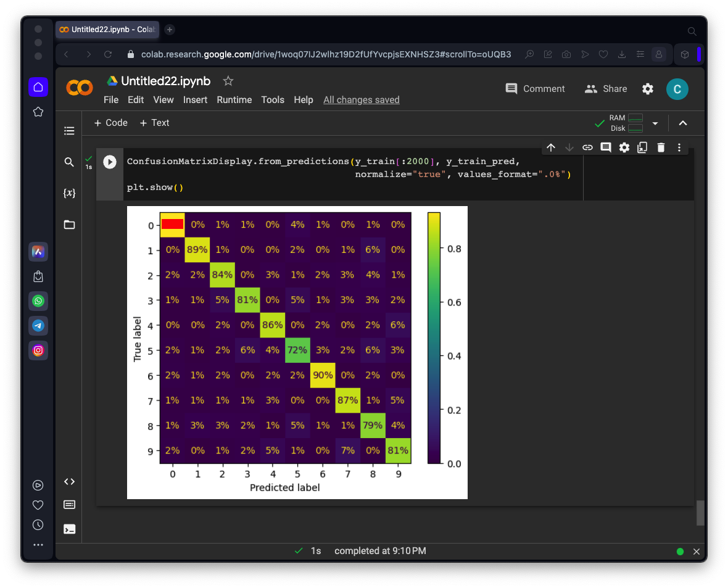Delete the current cell with the trash icon
This screenshot has width=728, height=588.
[661, 147]
